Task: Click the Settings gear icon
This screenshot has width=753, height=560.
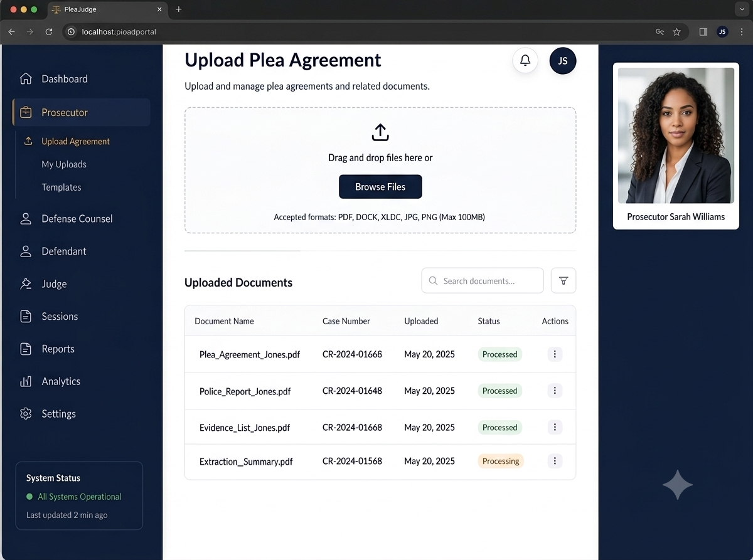Action: tap(26, 414)
